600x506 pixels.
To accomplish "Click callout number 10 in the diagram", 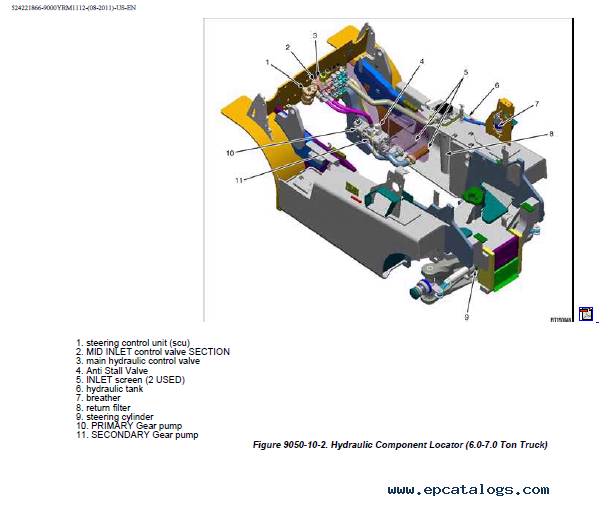I will point(230,153).
